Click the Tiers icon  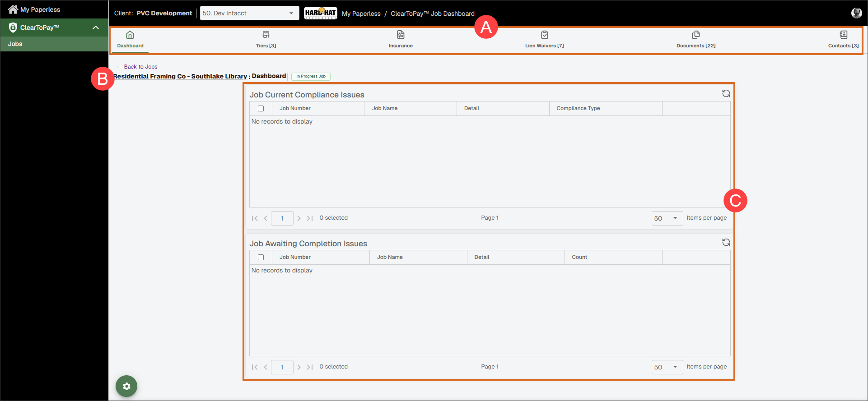[266, 35]
